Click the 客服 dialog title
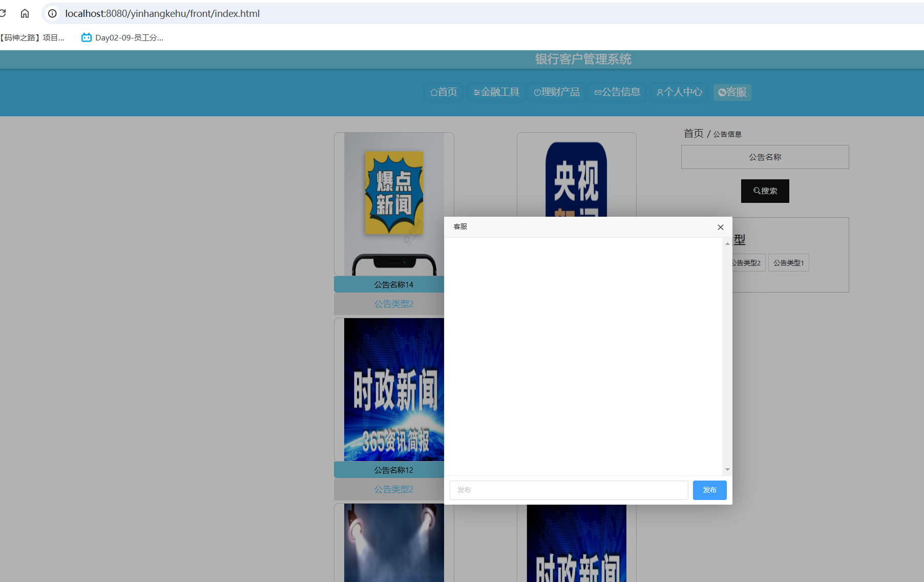The height and width of the screenshot is (582, 924). 460,226
